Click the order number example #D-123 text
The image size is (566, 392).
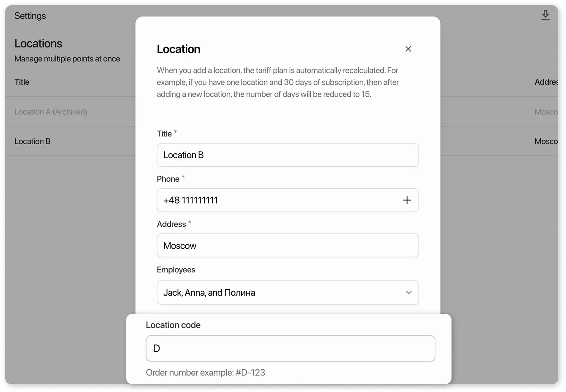[x=205, y=372]
